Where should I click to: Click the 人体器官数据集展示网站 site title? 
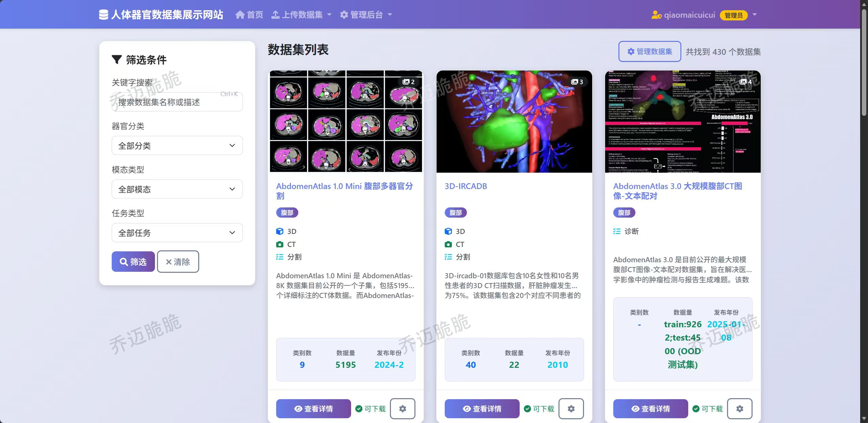click(x=167, y=15)
